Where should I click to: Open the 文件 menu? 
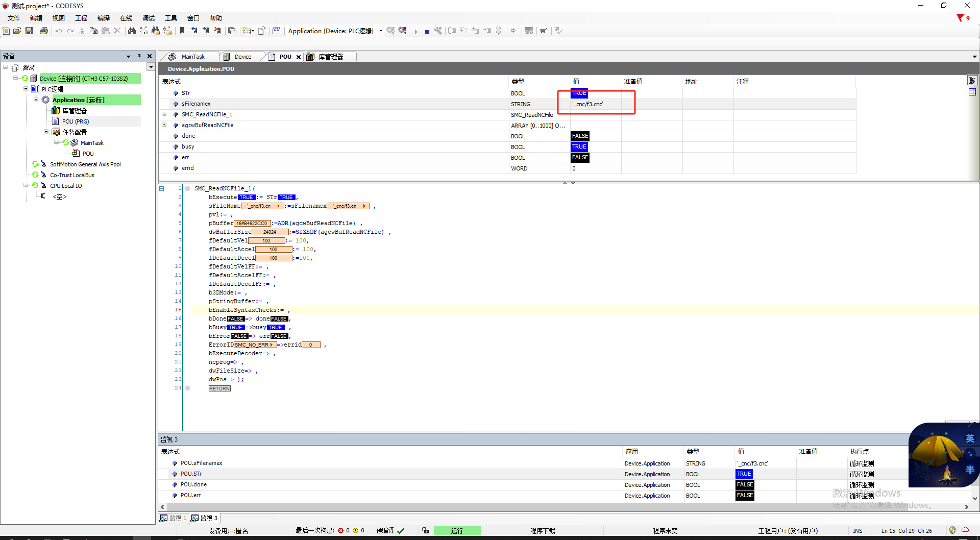14,18
